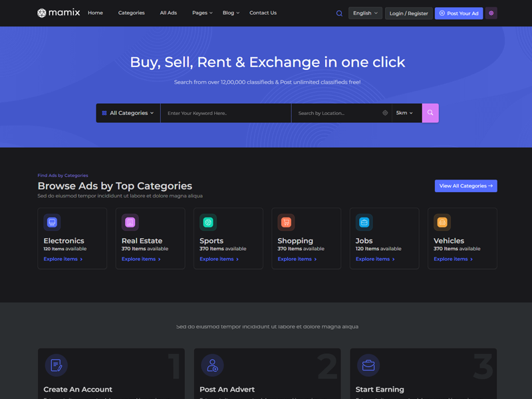Click the Sports category icon

coord(208,222)
